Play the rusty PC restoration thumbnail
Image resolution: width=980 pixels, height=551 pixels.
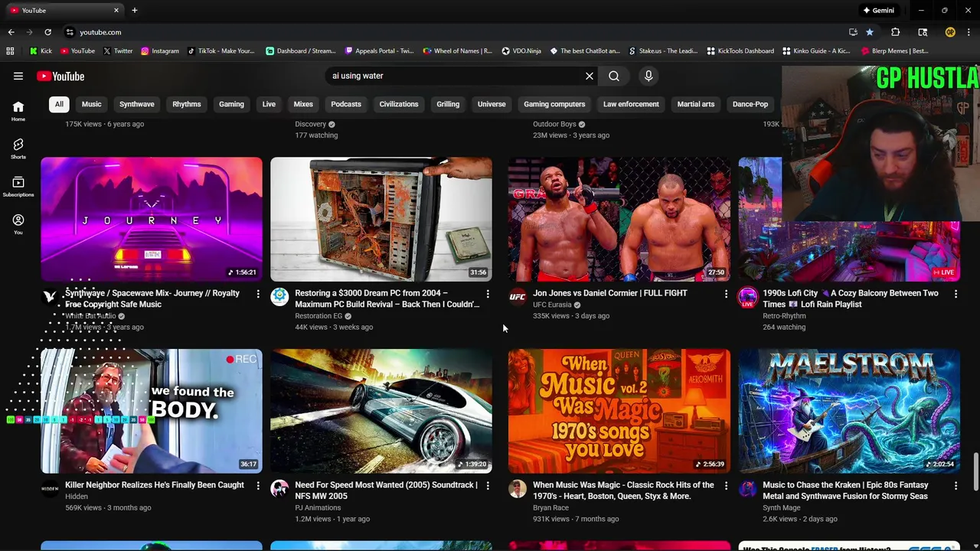pos(381,220)
